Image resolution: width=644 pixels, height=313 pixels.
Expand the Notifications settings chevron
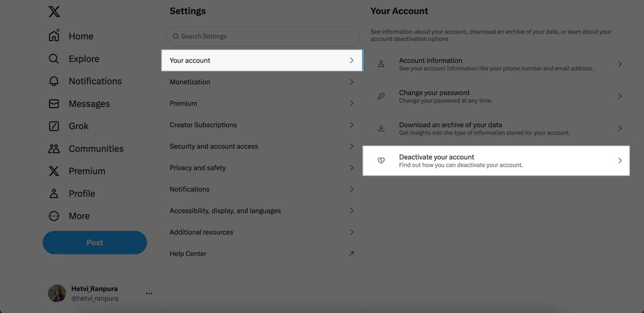[352, 189]
